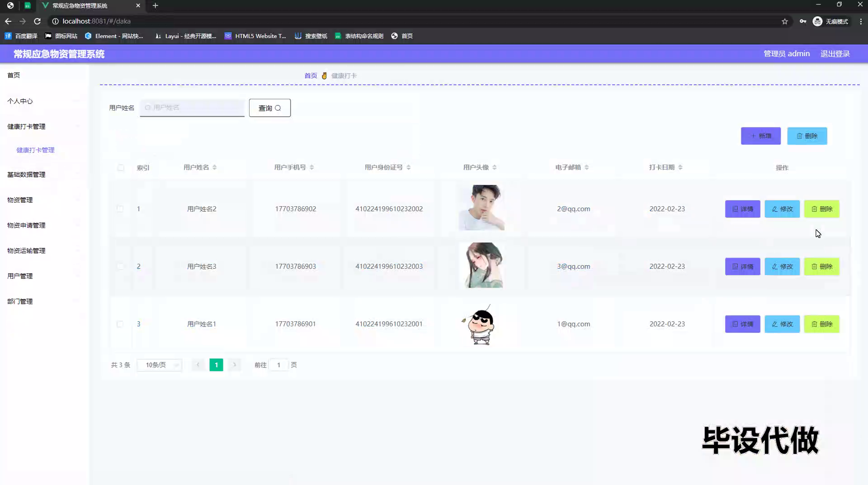This screenshot has height=485, width=868.
Task: Click the 新增 add button
Action: [x=761, y=136]
